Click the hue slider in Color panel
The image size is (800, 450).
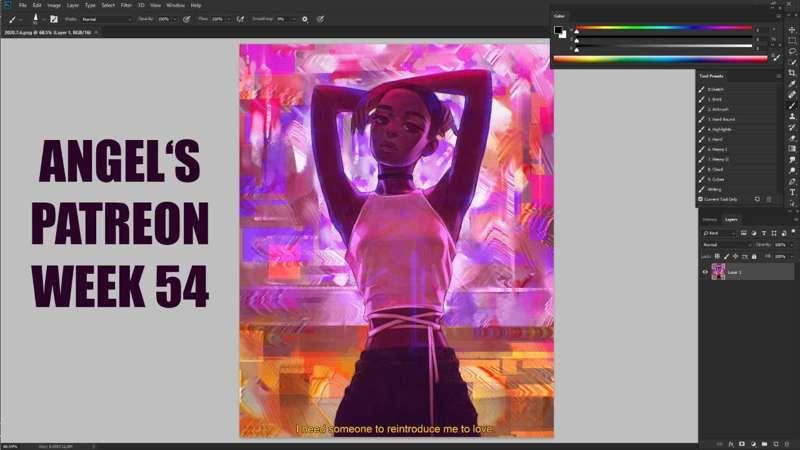664,28
